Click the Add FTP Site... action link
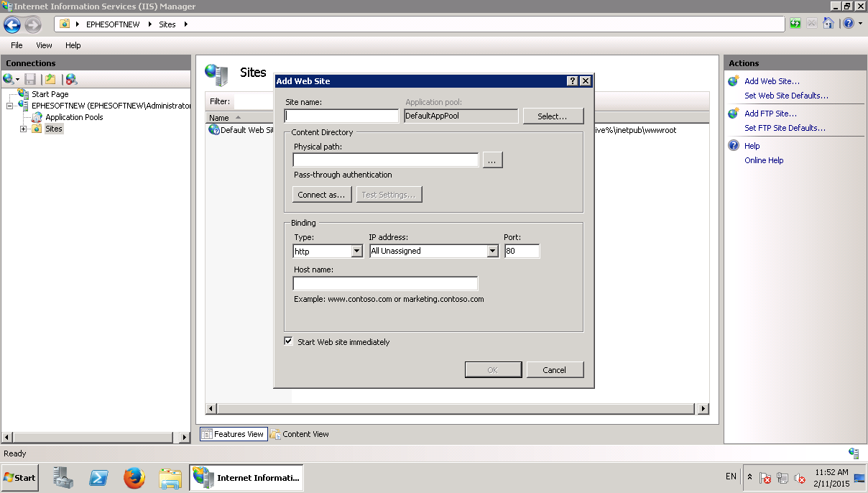 pyautogui.click(x=770, y=114)
